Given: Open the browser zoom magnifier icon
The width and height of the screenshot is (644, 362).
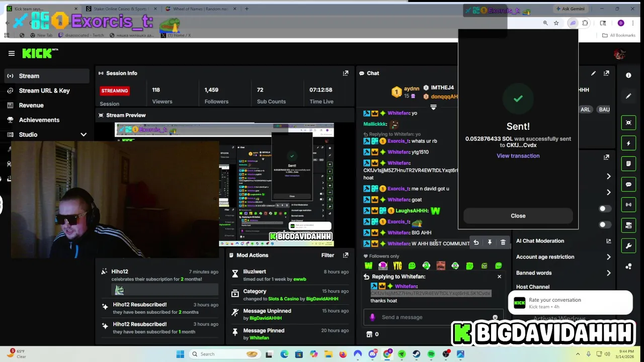Looking at the screenshot, I should tap(545, 23).
